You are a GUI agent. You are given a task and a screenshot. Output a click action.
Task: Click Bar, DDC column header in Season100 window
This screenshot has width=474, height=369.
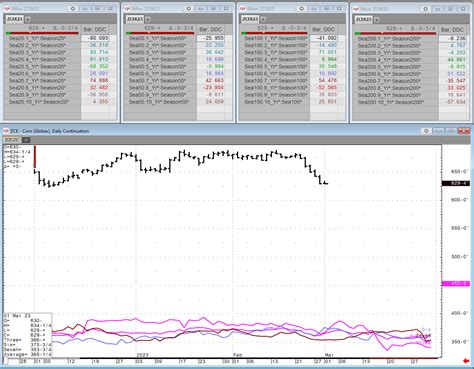click(x=323, y=29)
